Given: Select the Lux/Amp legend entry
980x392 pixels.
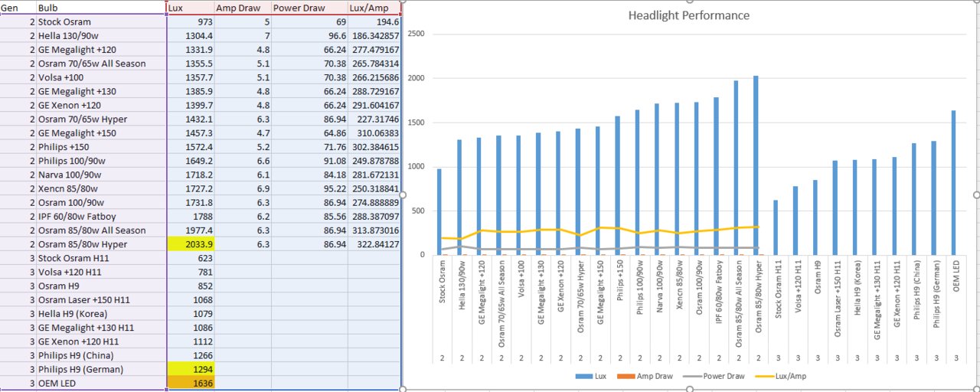Looking at the screenshot, I should 782,376.
